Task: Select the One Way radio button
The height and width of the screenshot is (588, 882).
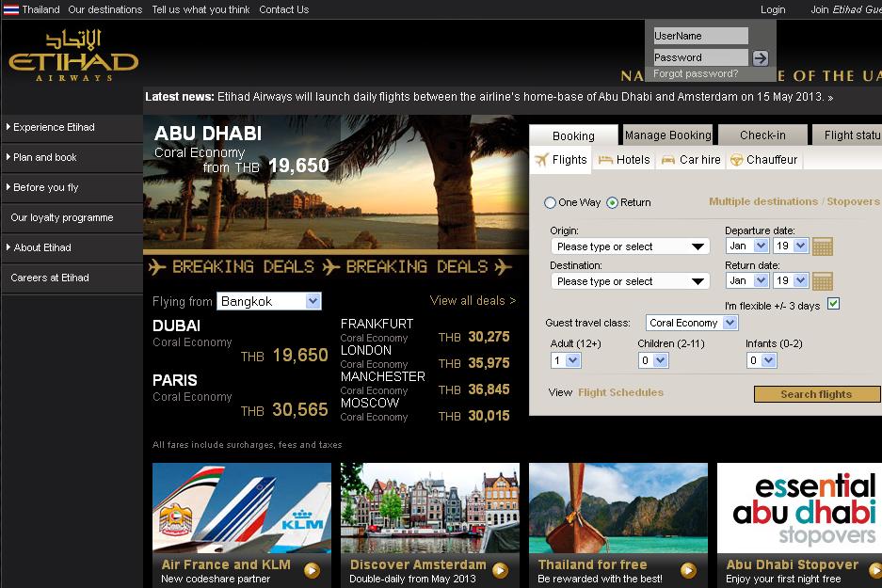Action: coord(550,203)
